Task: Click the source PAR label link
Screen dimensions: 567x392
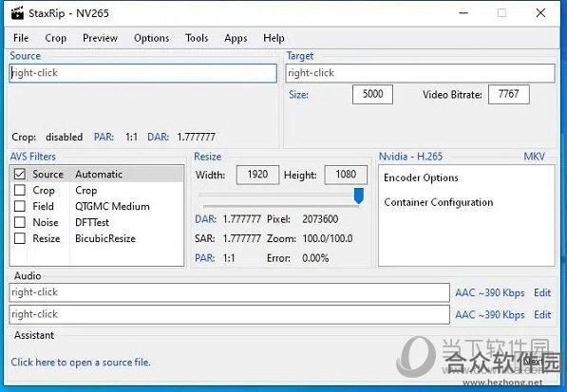Action: point(104,137)
